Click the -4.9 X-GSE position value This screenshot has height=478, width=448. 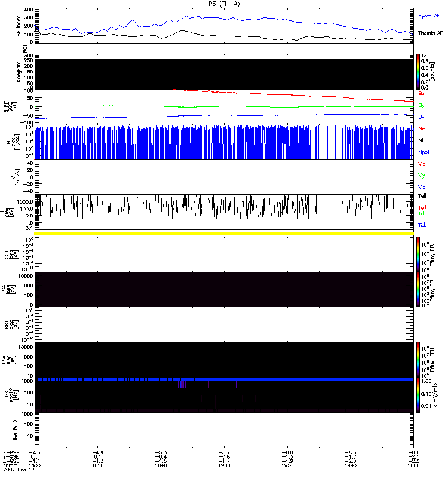click(97, 452)
